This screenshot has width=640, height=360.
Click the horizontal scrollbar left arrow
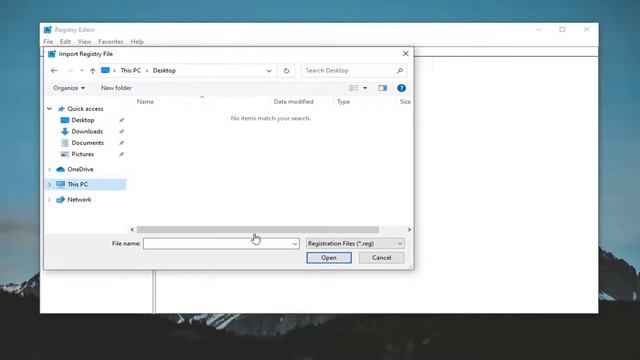[x=132, y=229]
